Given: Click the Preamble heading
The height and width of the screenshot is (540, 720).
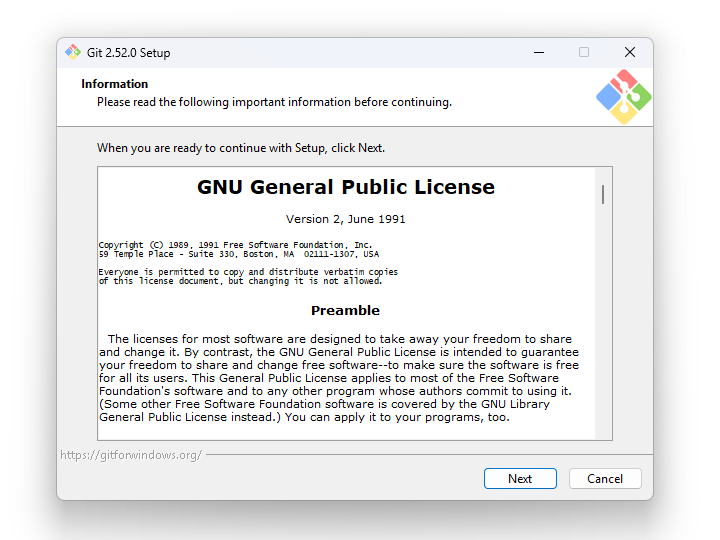Looking at the screenshot, I should tap(345, 310).
